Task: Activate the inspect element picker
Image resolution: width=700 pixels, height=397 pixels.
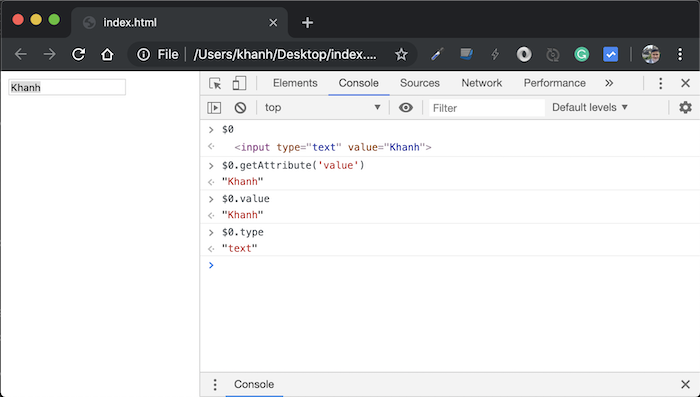Action: click(x=215, y=83)
